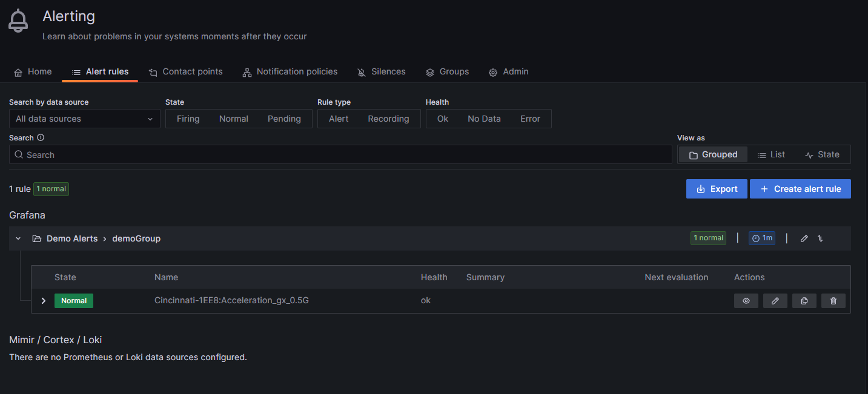Screen dimensions: 868x394
Task: Click the demoGroup group name
Action: tap(136, 238)
